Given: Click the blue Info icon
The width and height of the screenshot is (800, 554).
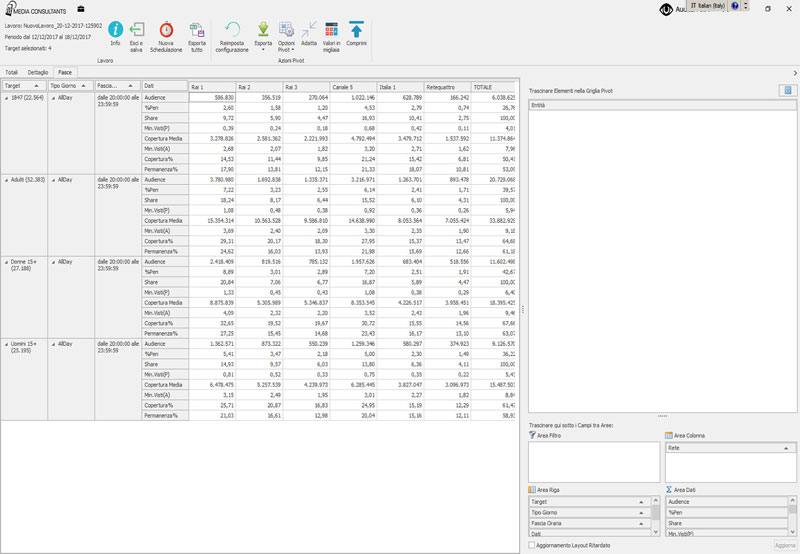Looking at the screenshot, I should coord(115,31).
